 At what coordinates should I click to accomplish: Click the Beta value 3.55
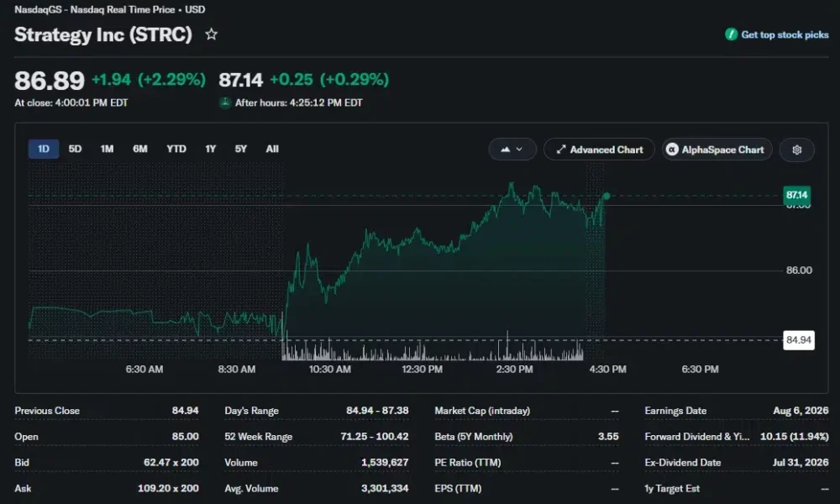coord(608,437)
